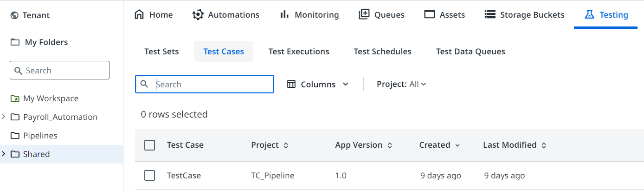Expand the Payroll_Automation folder
Image resolution: width=644 pixels, height=190 pixels.
click(x=4, y=117)
